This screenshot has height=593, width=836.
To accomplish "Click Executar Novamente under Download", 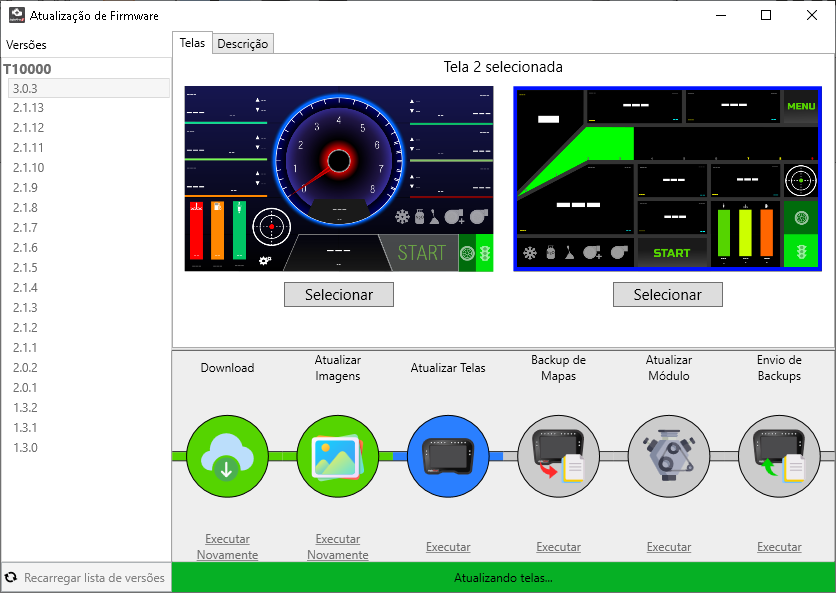I will (227, 547).
